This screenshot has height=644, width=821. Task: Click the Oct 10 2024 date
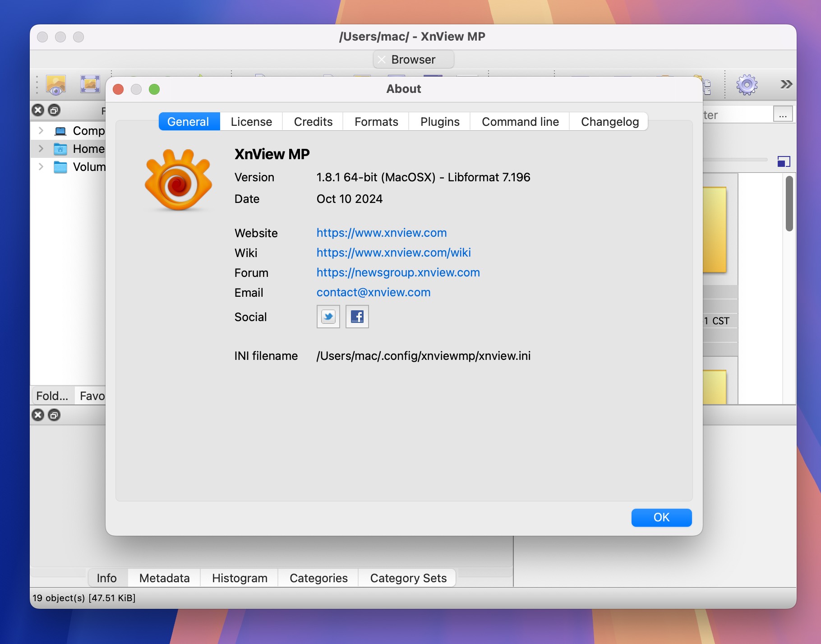click(349, 199)
